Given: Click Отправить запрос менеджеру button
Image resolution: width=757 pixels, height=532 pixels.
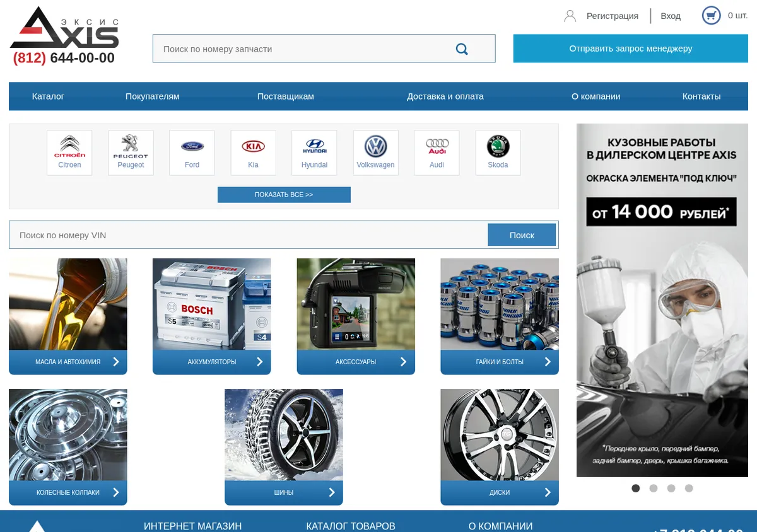Looking at the screenshot, I should [x=630, y=49].
